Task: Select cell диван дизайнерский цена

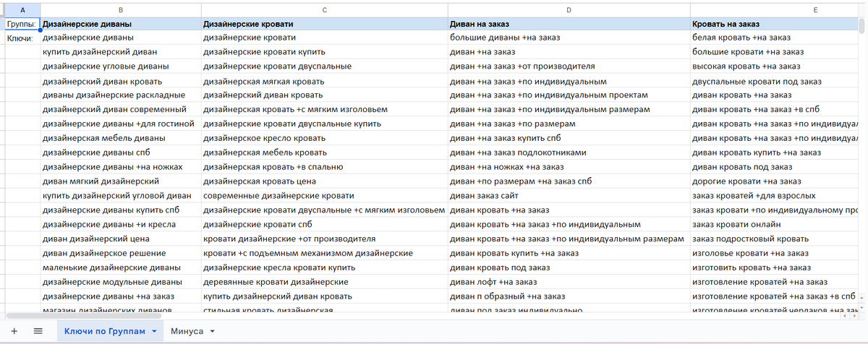Action: [x=121, y=238]
